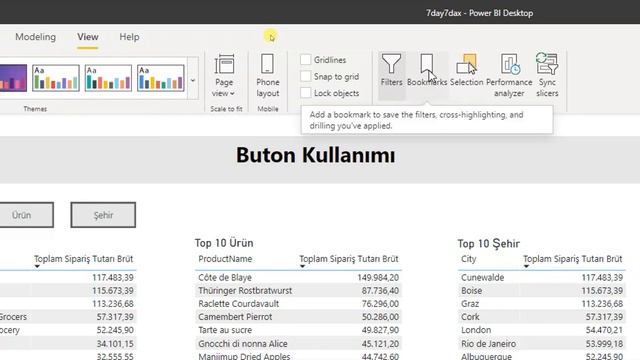The width and height of the screenshot is (640, 360).
Task: Select the Raclette Courdavault row
Action: click(298, 304)
